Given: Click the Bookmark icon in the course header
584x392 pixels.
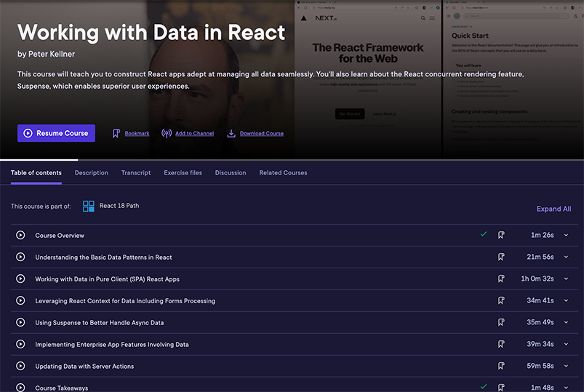Looking at the screenshot, I should 116,133.
